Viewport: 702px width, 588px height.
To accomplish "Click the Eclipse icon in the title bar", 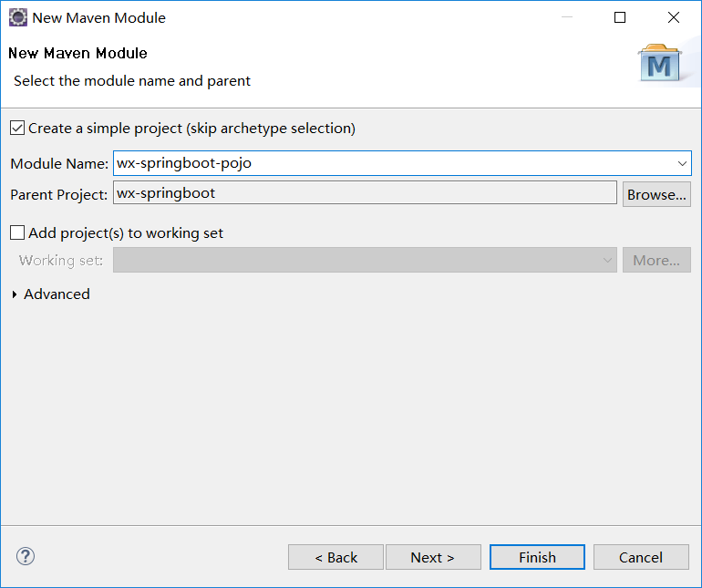I will [x=17, y=17].
